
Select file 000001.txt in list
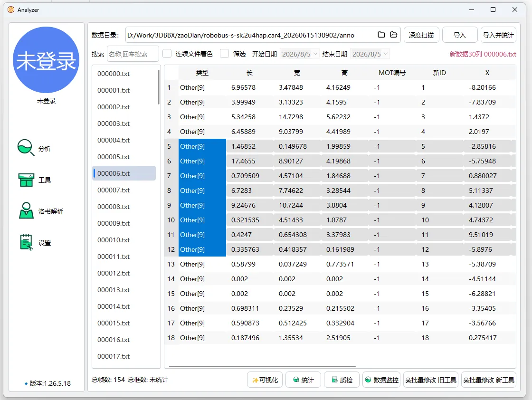(124, 90)
